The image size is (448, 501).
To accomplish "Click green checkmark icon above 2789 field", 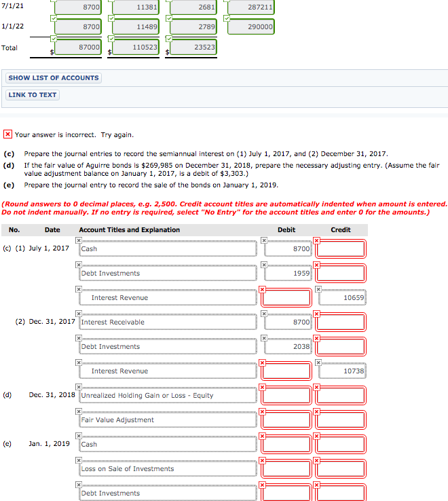I will click(169, 18).
